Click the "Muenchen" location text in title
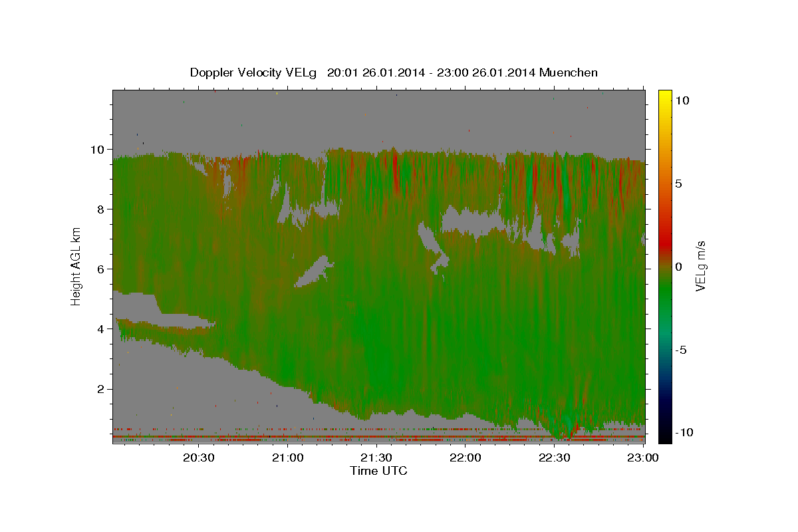 click(x=569, y=72)
